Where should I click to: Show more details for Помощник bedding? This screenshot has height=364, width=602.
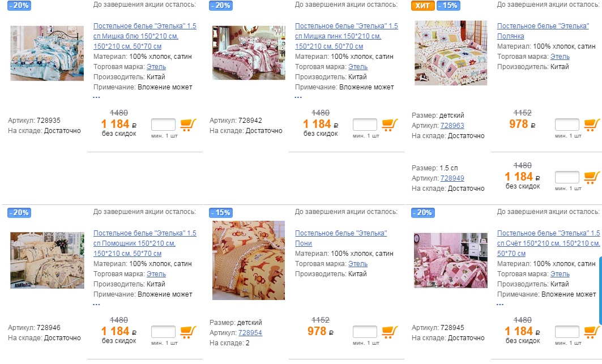(96, 305)
